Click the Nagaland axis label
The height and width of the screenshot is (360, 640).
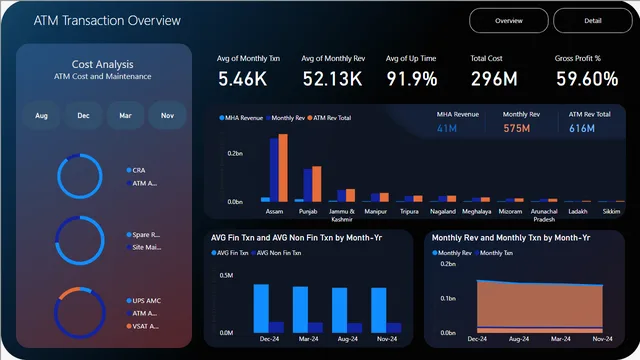tap(443, 211)
